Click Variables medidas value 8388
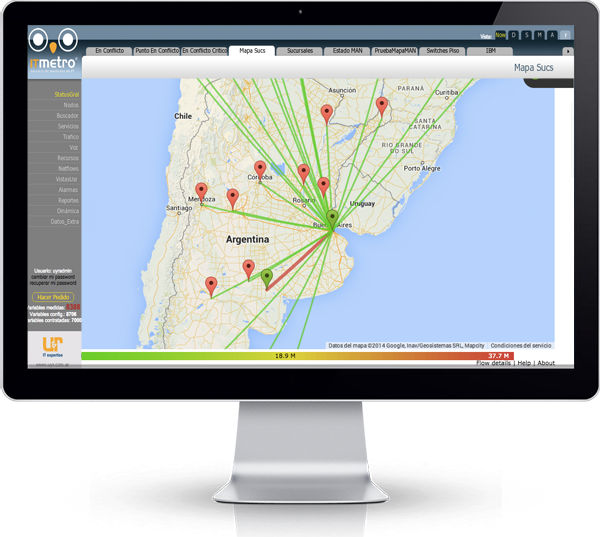600x537 pixels. [x=73, y=307]
